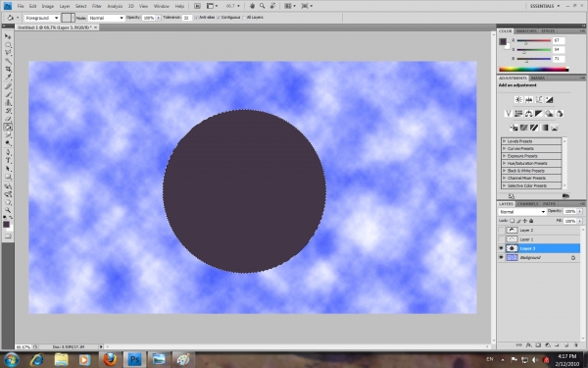Image resolution: width=588 pixels, height=368 pixels.
Task: Click the Add layer style fx icon
Action: (528, 344)
